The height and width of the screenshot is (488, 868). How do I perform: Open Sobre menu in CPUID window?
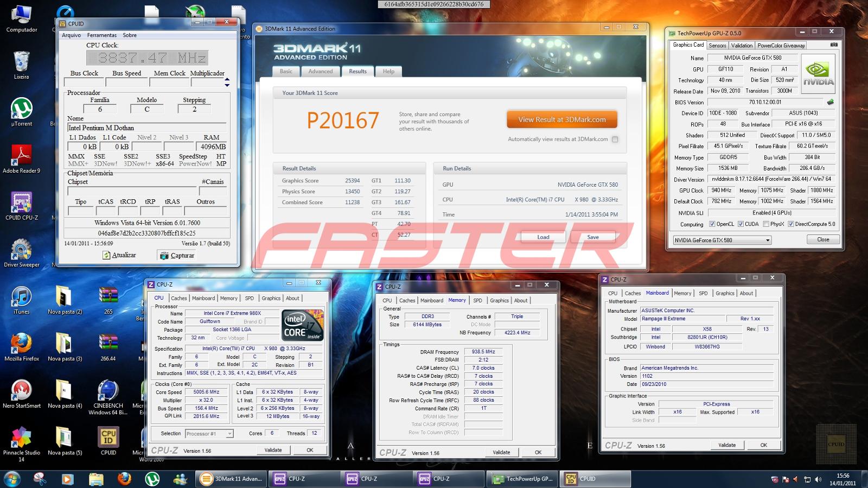point(130,35)
